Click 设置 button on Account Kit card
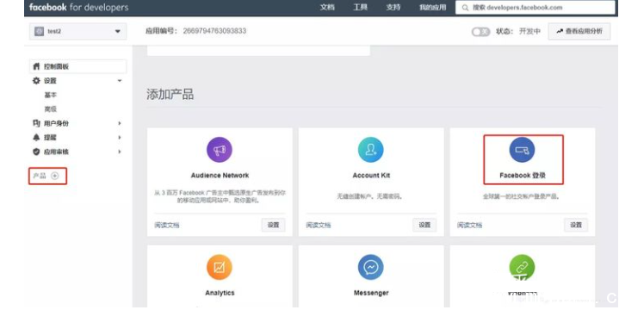The height and width of the screenshot is (310, 644). pos(424,225)
